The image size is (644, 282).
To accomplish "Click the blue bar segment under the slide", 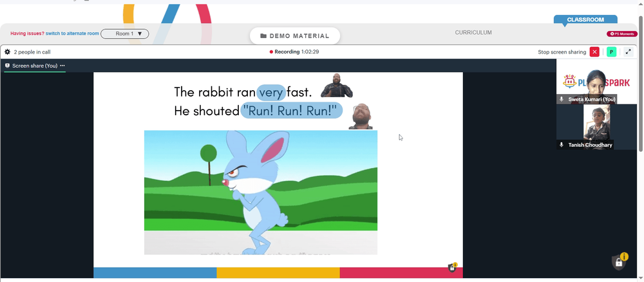I will 155,272.
